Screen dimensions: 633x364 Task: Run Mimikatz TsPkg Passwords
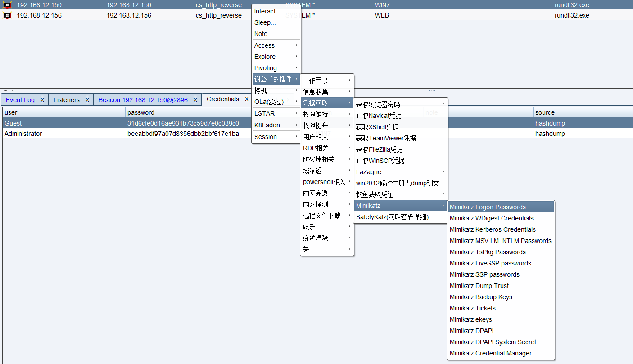[x=501, y=252]
